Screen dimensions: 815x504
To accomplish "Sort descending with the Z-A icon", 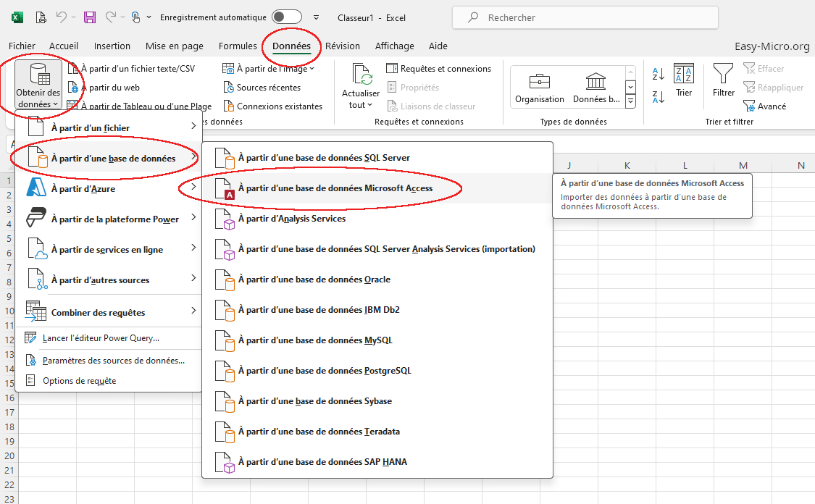I will click(658, 96).
